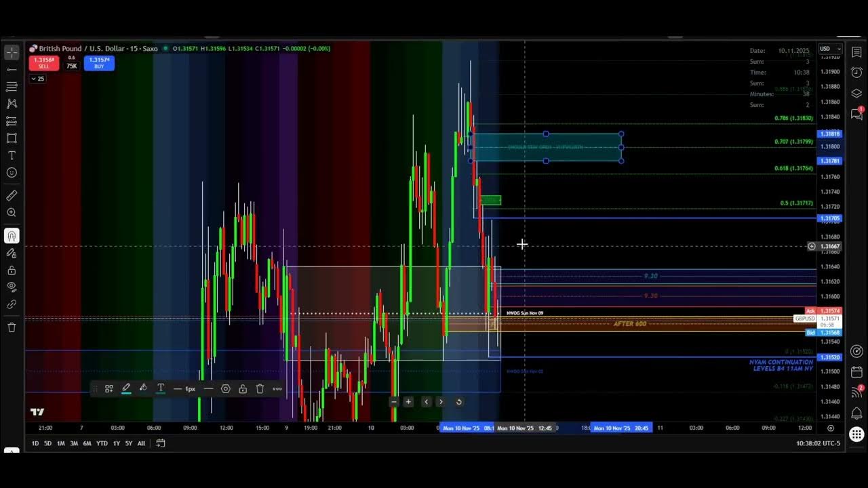Select the Text annotation tool
This screenshot has height=488, width=868.
[x=12, y=155]
